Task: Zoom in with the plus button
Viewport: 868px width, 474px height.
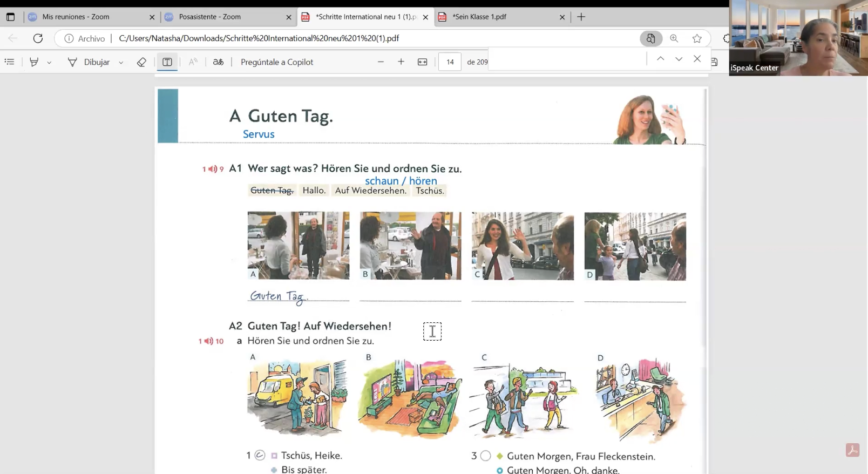Action: click(x=401, y=62)
